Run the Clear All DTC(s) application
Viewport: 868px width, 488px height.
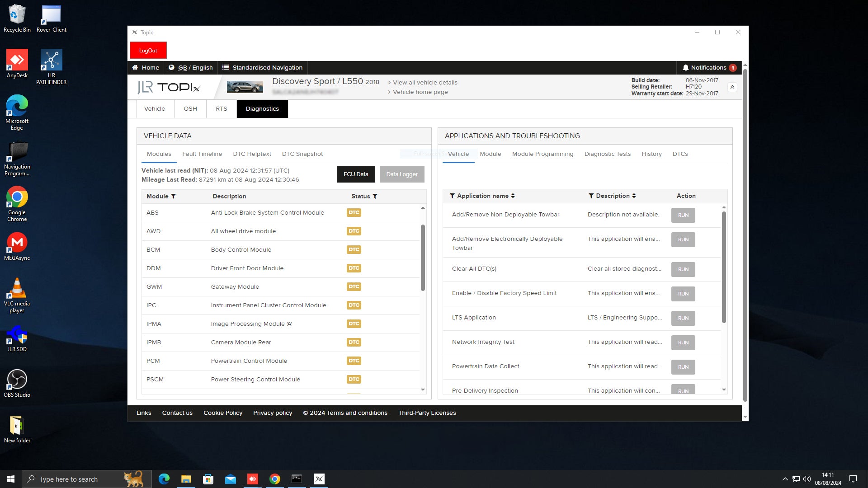pyautogui.click(x=683, y=269)
